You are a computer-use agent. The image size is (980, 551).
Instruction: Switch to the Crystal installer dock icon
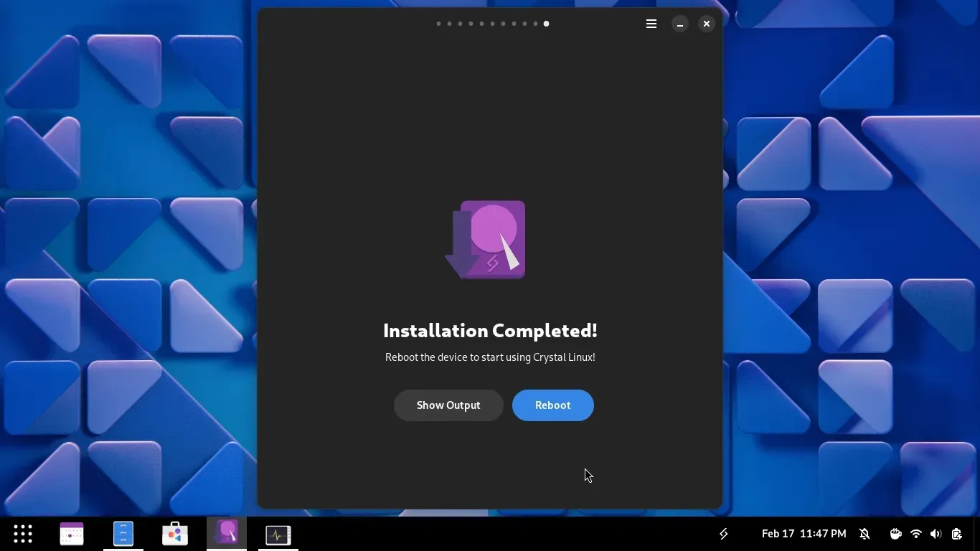[227, 534]
